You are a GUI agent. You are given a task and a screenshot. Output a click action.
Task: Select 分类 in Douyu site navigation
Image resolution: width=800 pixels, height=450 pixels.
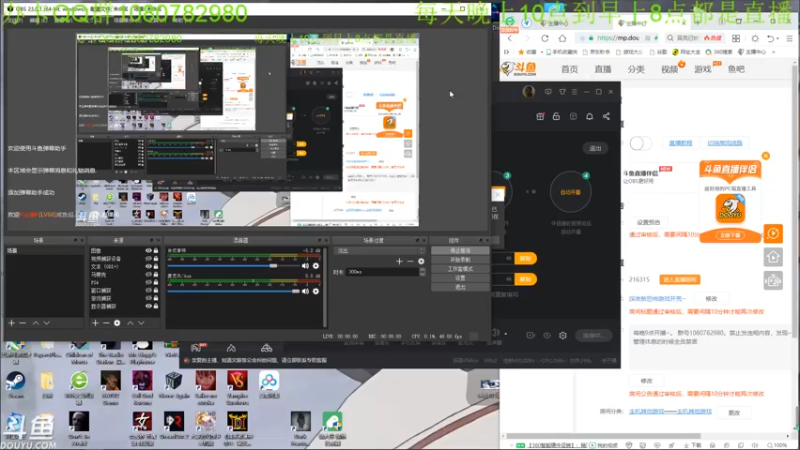tap(636, 69)
